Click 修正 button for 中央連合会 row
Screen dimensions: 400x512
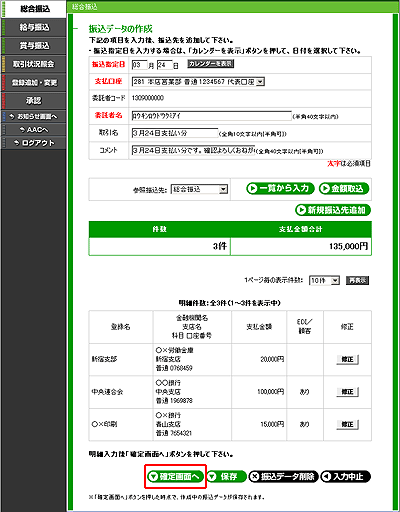pyautogui.click(x=347, y=392)
